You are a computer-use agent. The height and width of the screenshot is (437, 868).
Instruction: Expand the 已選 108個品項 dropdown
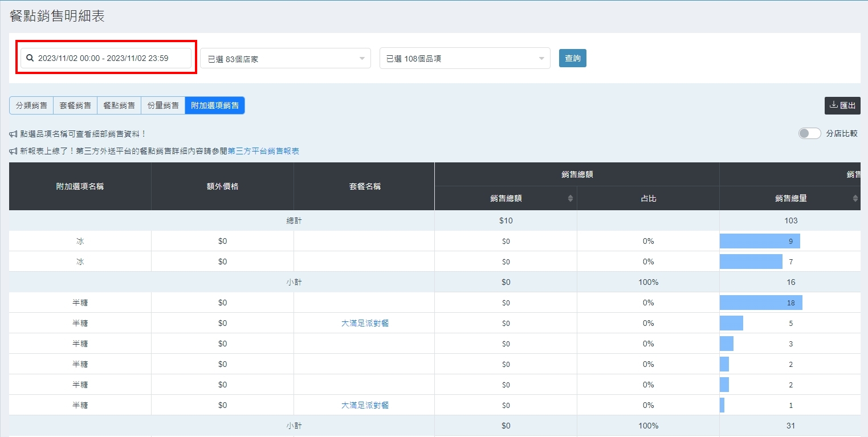[x=464, y=58]
